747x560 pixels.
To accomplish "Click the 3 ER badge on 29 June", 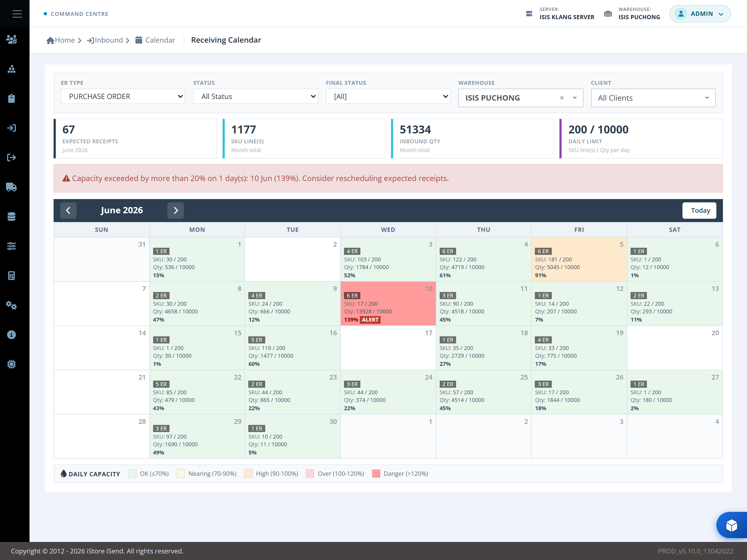I will (x=161, y=428).
